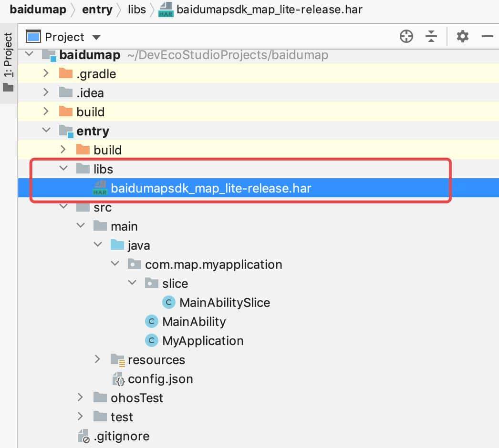This screenshot has height=448, width=499.
Task: Select the ohosTest folder label
Action: coord(137,398)
